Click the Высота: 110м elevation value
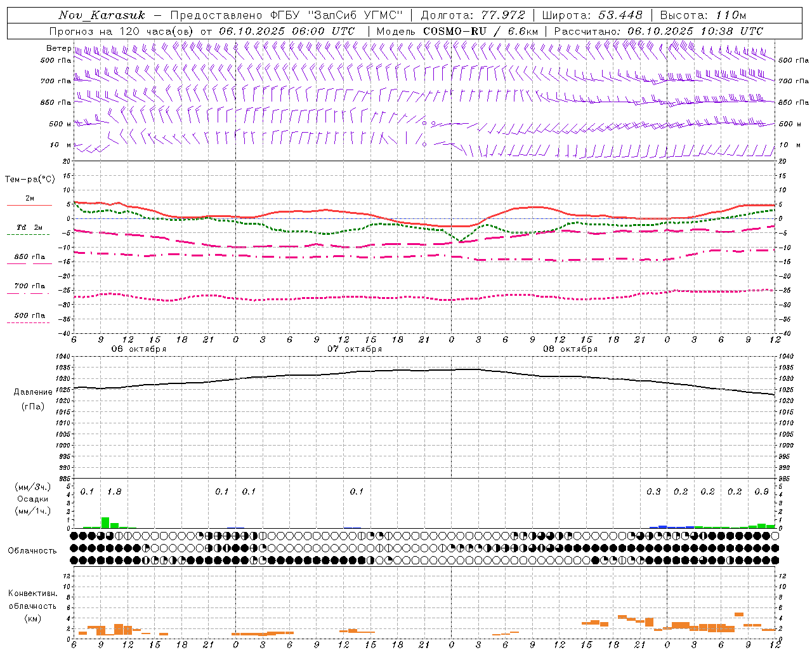Image resolution: width=812 pixels, height=650 pixels. click(703, 15)
